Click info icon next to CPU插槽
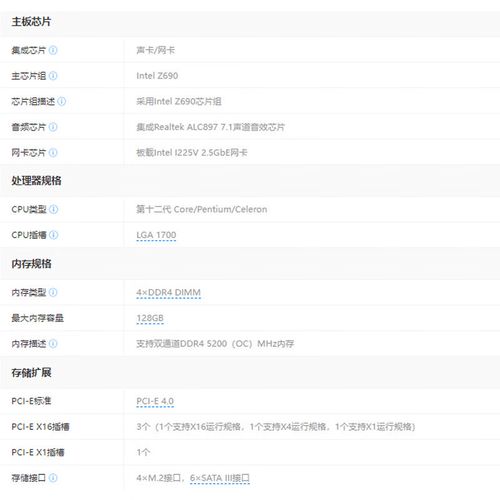 coord(53,235)
